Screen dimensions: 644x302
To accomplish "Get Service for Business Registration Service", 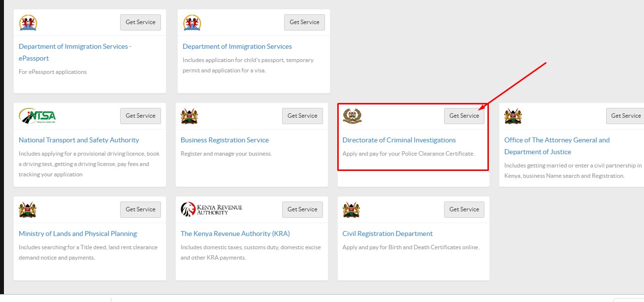I will 302,116.
